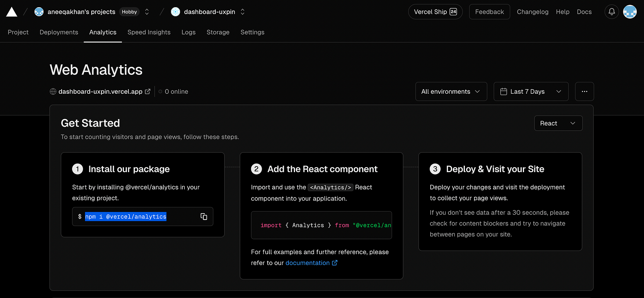Click the aneeqakhan's projects team avatar

39,12
